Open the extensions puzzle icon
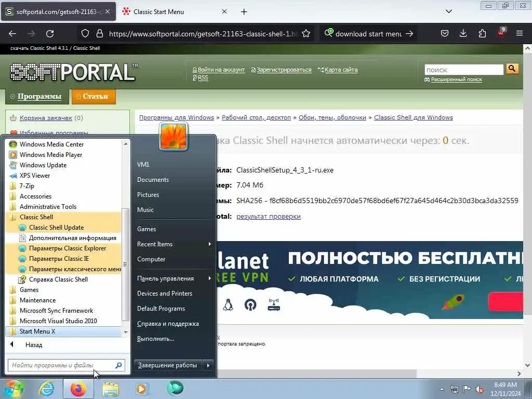Viewport: 532px width, 399px height. (482, 33)
